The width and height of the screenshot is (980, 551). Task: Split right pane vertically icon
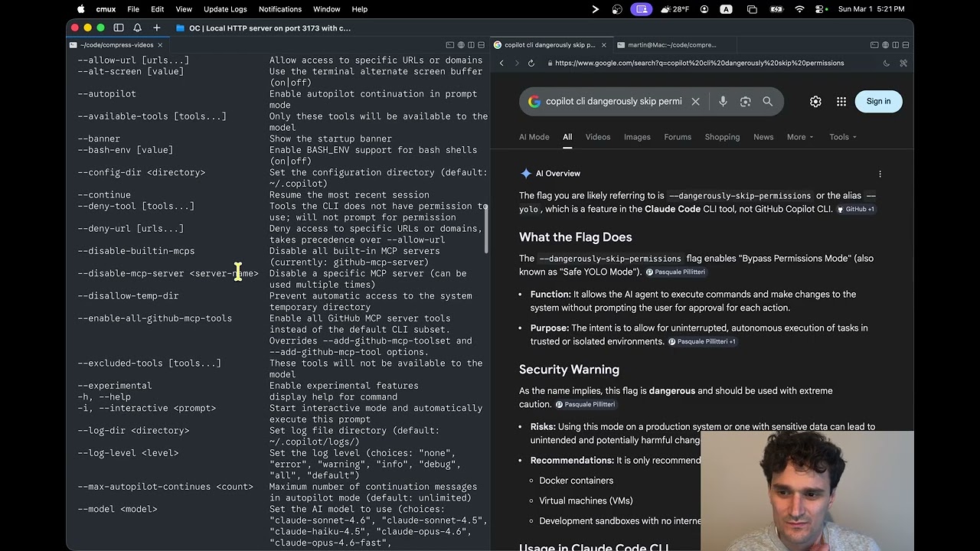[x=896, y=45]
